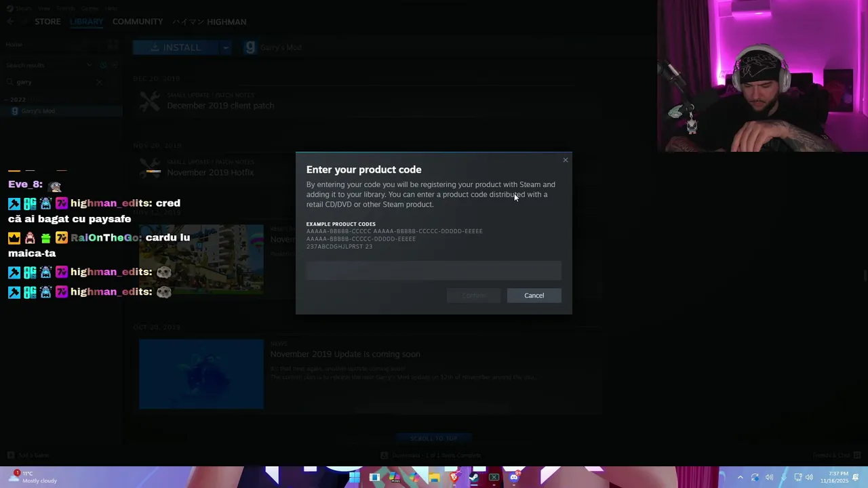Screen dimensions: 868x488
Task: Open the clock showing 7:37 PM
Action: (834, 477)
